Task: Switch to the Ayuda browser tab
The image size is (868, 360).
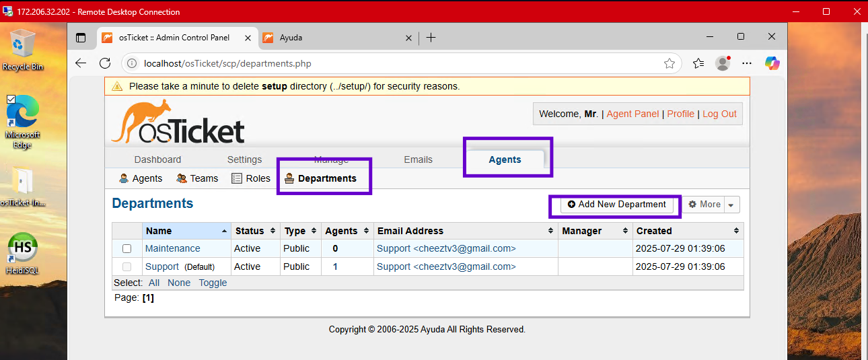Action: click(338, 38)
